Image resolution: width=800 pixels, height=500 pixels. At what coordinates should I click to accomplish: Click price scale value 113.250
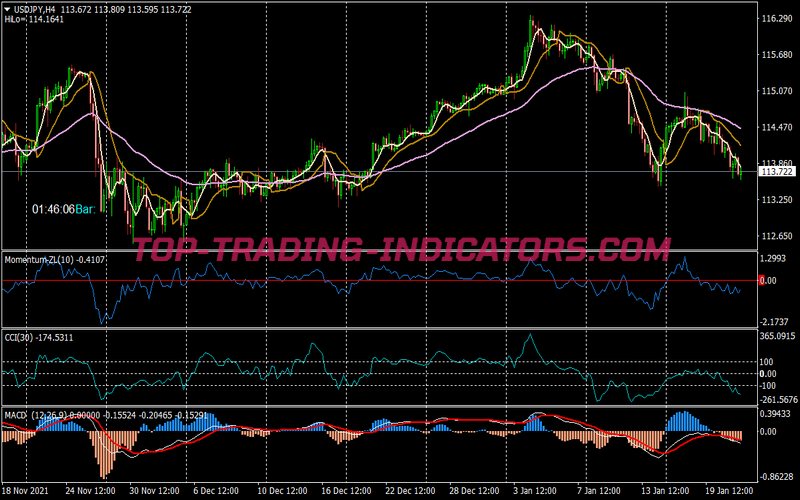[x=777, y=199]
